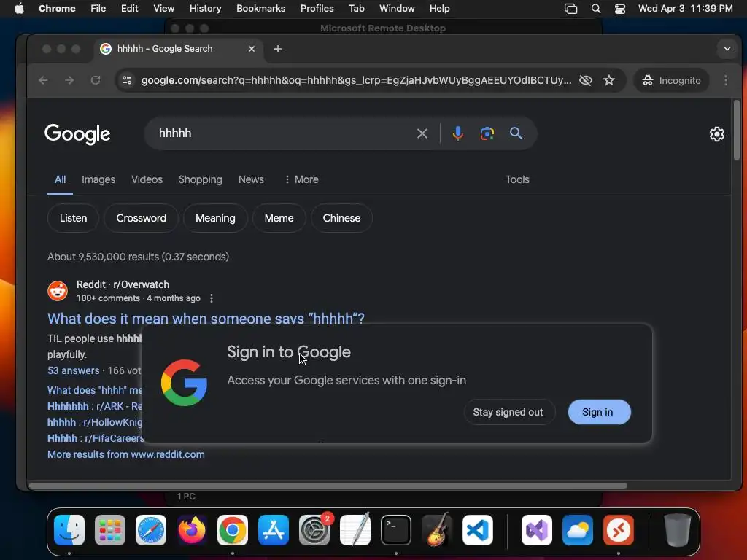Screen dimensions: 747x560
Task: Open Launchpad from the Dock
Action: coord(110,530)
